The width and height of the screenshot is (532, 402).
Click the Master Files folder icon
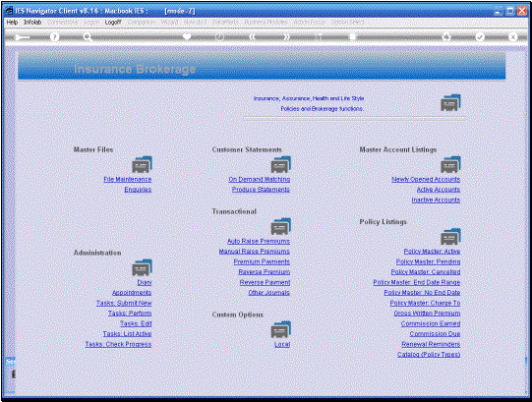click(x=142, y=164)
